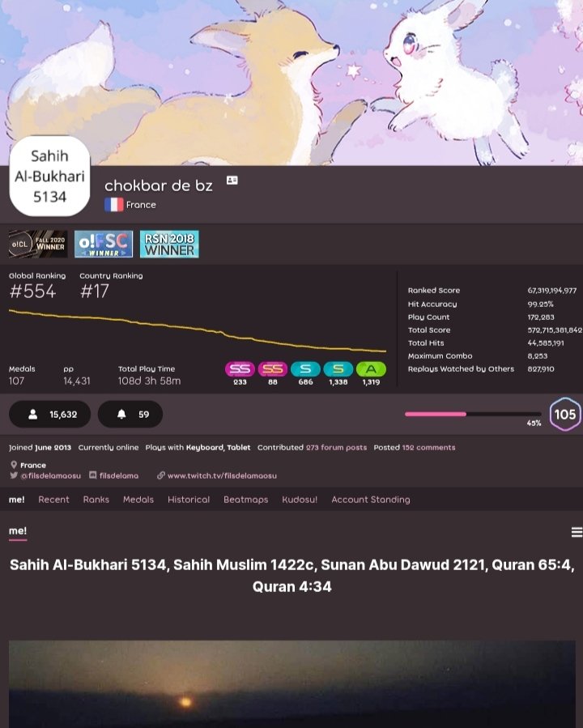
Task: Click the Total Play Time 108d 3h 58m
Action: tap(150, 381)
